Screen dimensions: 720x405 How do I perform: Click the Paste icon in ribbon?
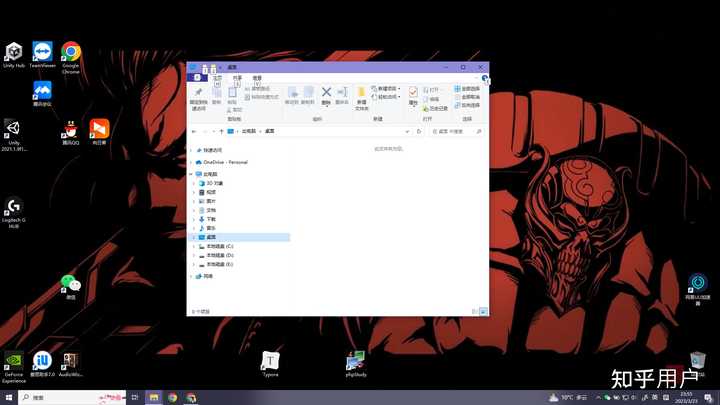pos(232,93)
